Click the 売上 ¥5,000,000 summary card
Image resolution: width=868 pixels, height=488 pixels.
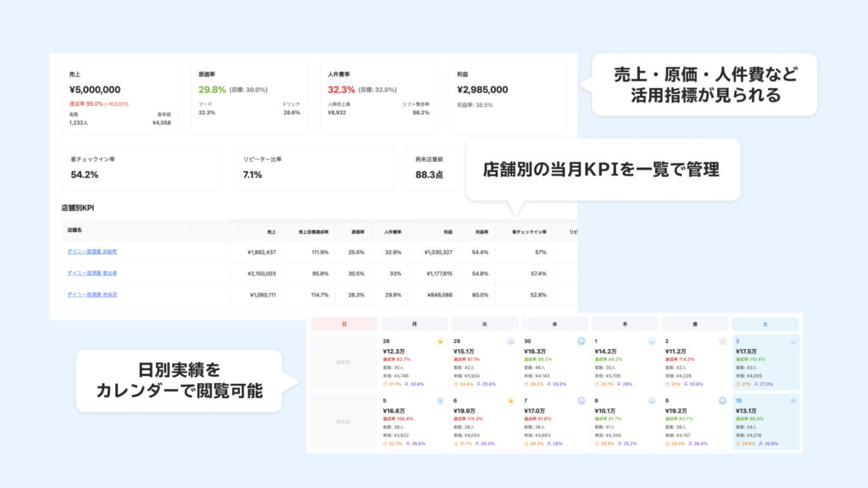pyautogui.click(x=120, y=97)
